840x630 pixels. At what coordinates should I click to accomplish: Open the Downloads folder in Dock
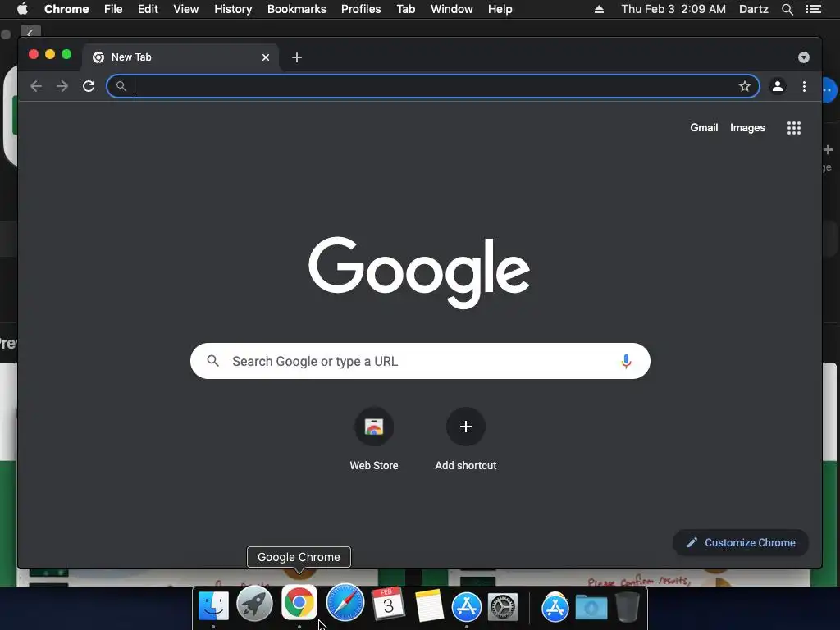[591, 607]
